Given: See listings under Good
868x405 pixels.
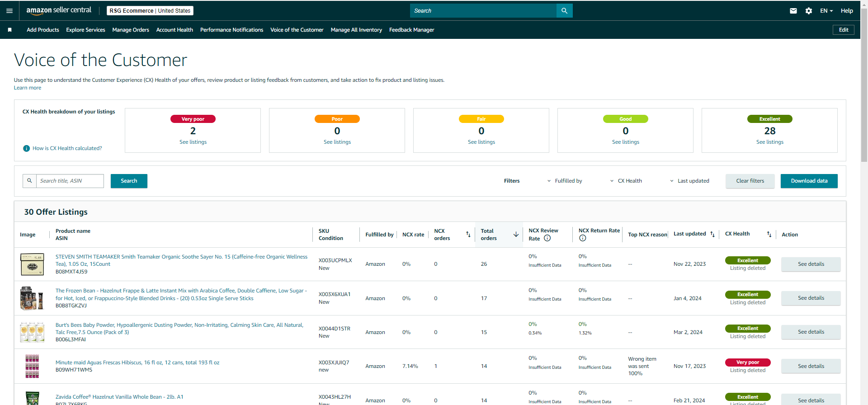Looking at the screenshot, I should click(x=626, y=142).
